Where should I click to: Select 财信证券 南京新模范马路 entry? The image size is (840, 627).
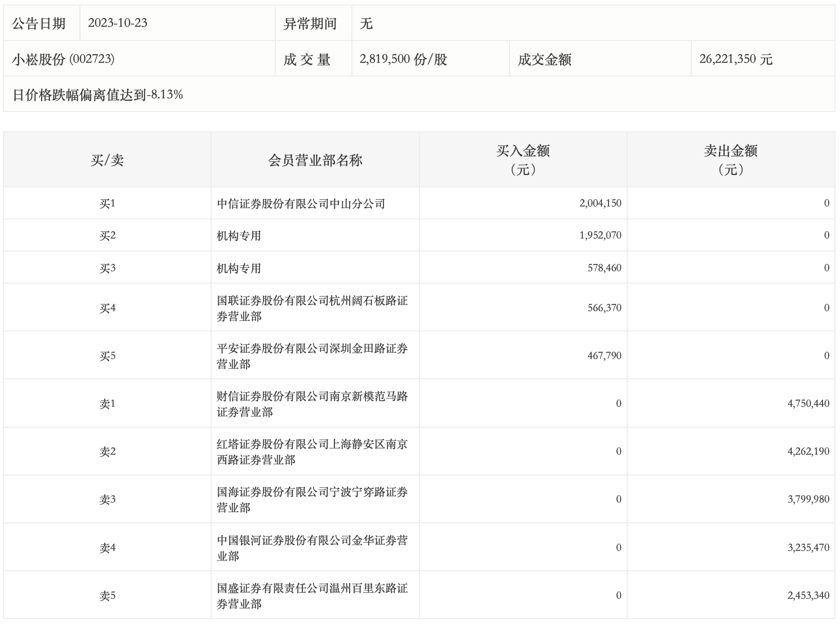312,404
